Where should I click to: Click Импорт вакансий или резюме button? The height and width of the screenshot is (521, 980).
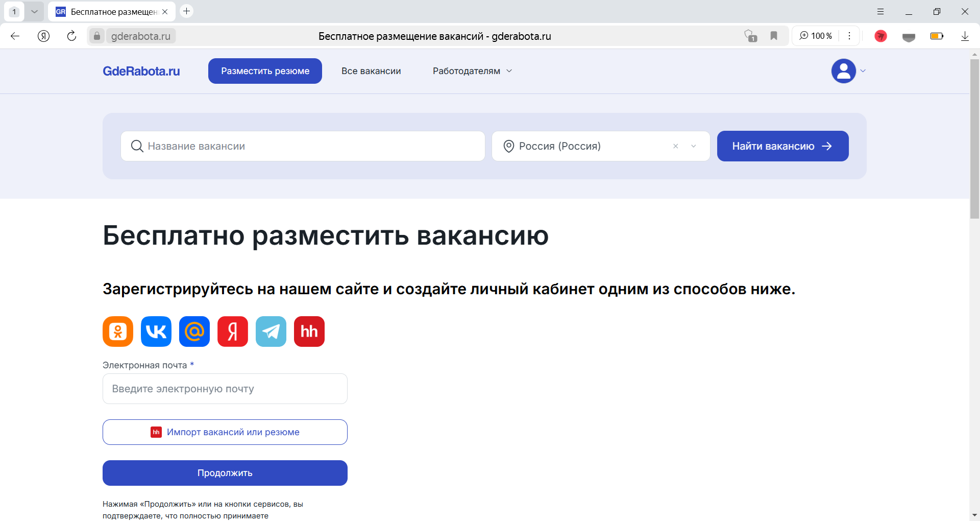click(x=225, y=432)
